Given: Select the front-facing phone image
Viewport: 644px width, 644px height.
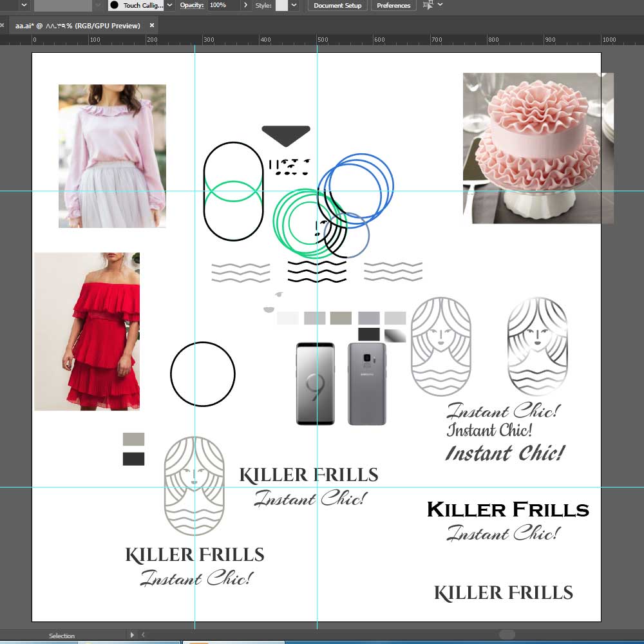Looking at the screenshot, I should [x=316, y=384].
